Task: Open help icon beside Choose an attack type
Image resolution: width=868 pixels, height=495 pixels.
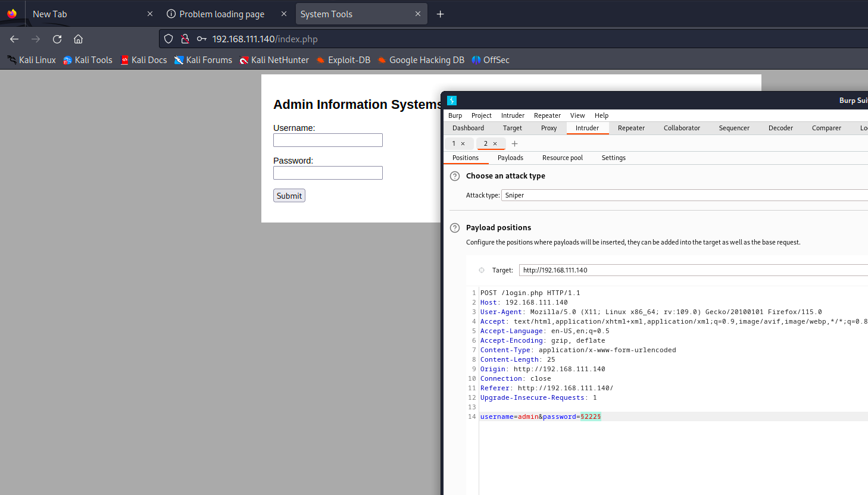Action: tap(455, 176)
